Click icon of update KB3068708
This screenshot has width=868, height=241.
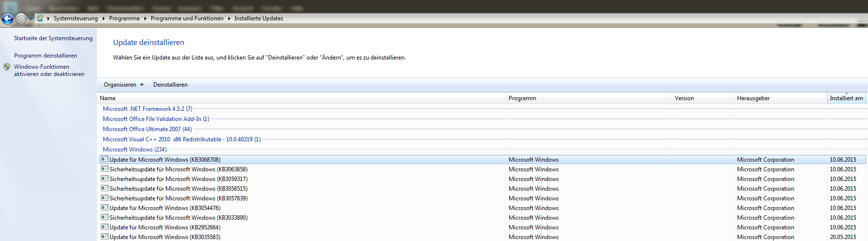(105, 159)
